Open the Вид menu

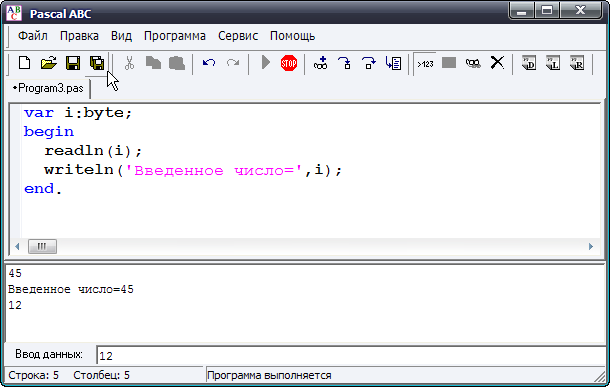pyautogui.click(x=121, y=36)
